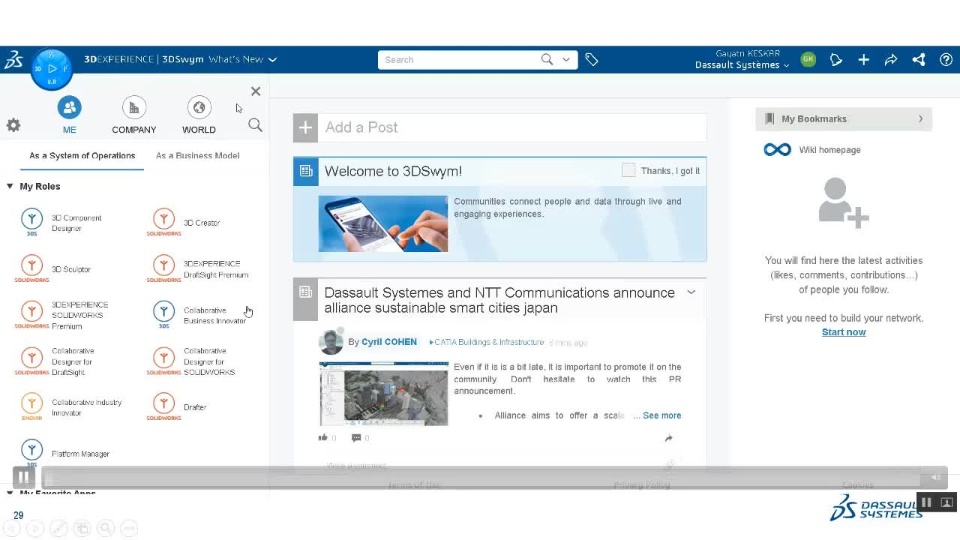The image size is (960, 540).
Task: Switch to the ME tab
Action: pos(69,115)
